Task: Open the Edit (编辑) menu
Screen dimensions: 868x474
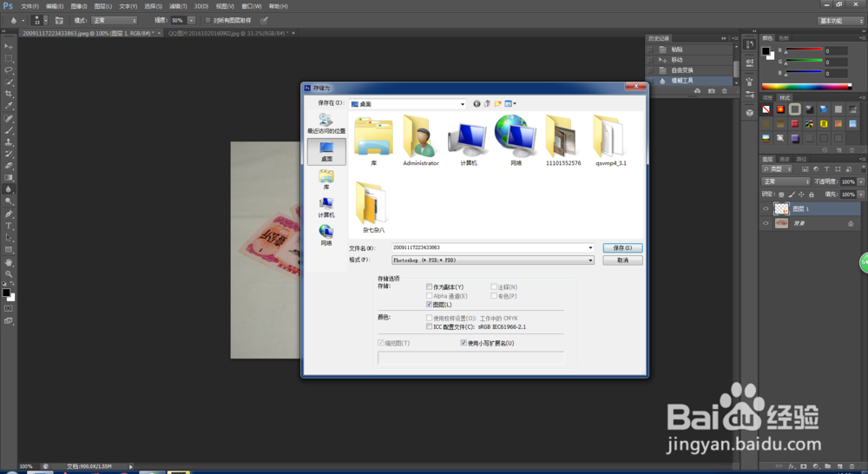Action: point(54,6)
